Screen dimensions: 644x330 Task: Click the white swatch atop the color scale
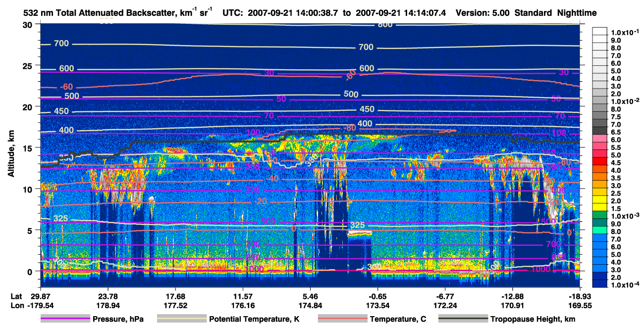tap(600, 32)
